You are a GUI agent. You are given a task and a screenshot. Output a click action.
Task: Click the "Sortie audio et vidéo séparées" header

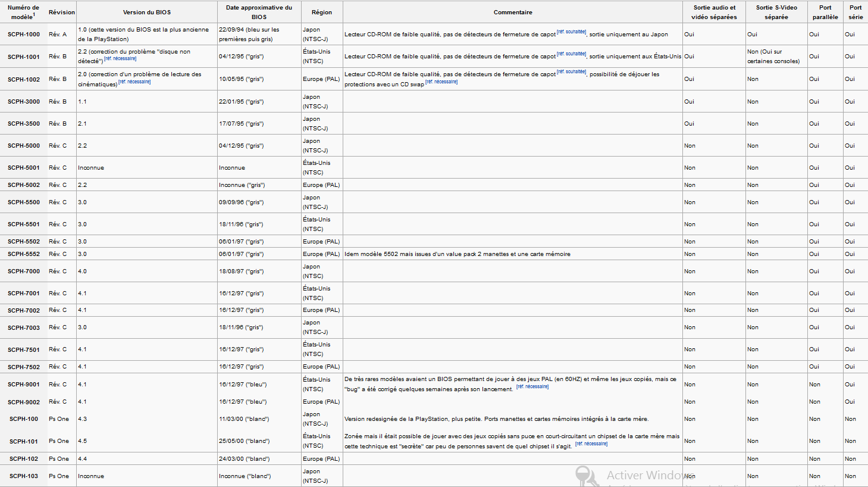point(715,12)
